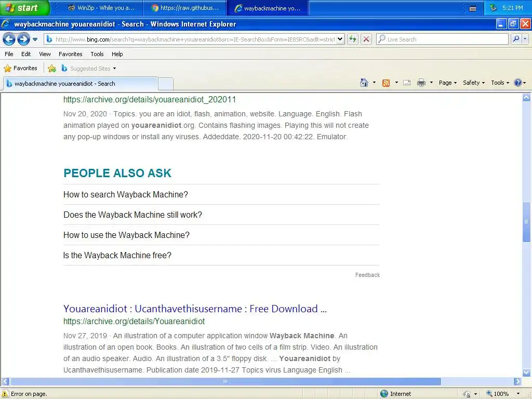Refresh the page with the green arrows icon
The image size is (532, 399).
point(353,39)
